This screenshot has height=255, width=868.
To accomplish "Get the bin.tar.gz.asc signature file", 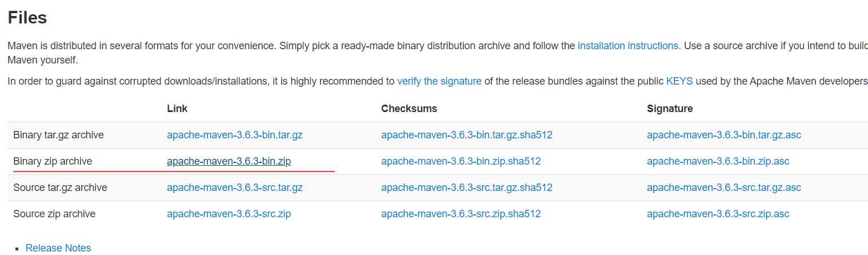I will [723, 136].
